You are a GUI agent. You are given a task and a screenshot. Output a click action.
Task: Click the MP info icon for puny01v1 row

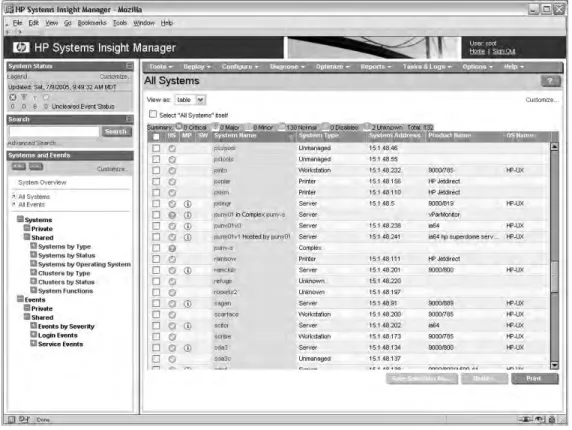coord(188,237)
